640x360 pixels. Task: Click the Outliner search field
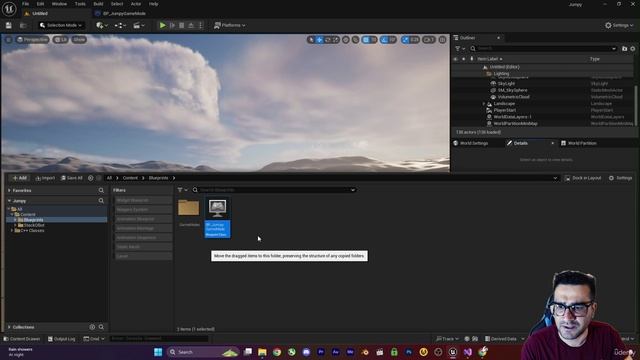pyautogui.click(x=543, y=49)
